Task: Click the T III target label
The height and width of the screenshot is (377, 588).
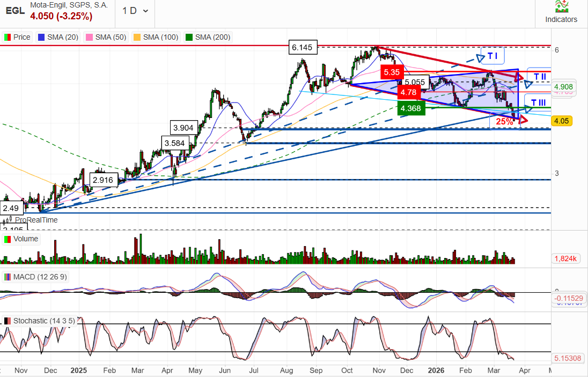Action: pos(538,102)
